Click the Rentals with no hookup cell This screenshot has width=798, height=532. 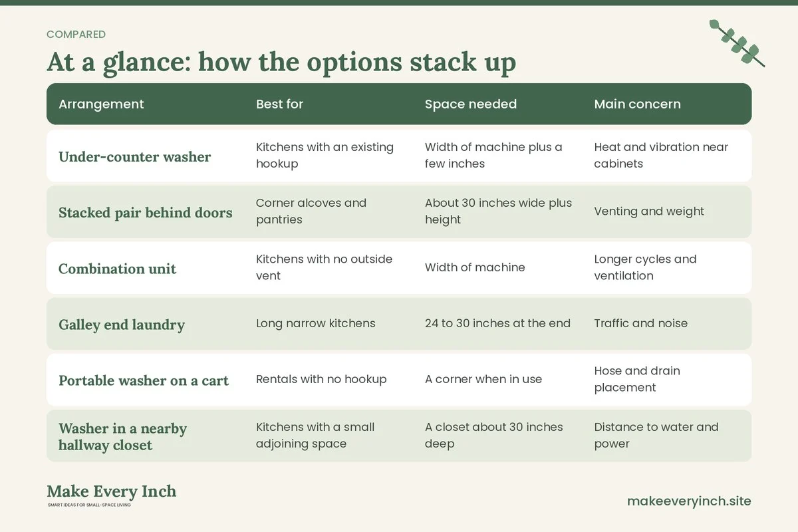pyautogui.click(x=321, y=379)
